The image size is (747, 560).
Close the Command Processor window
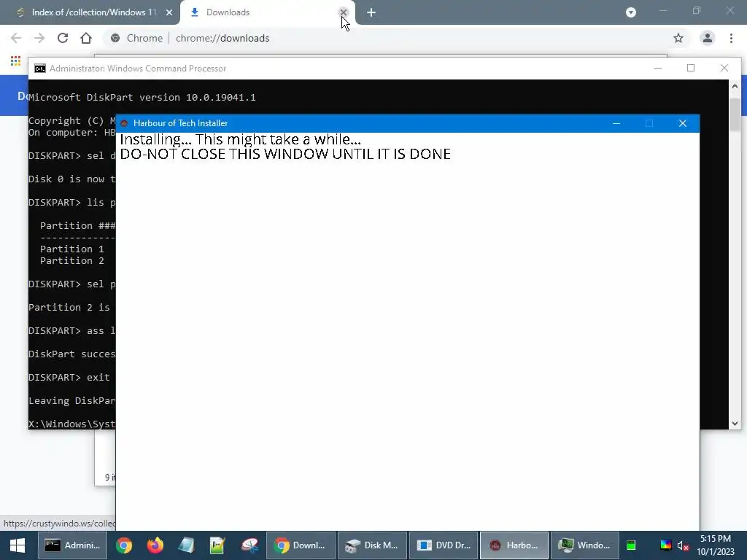click(724, 68)
